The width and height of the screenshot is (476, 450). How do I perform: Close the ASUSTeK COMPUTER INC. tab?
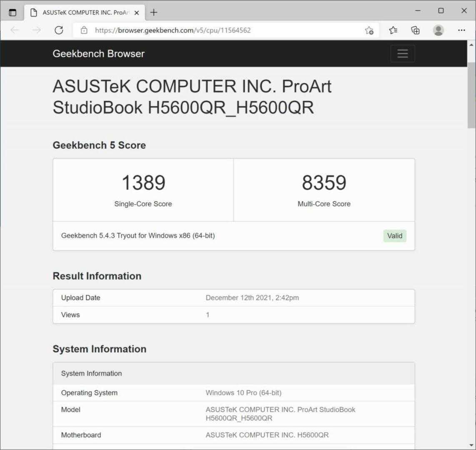[x=137, y=12]
